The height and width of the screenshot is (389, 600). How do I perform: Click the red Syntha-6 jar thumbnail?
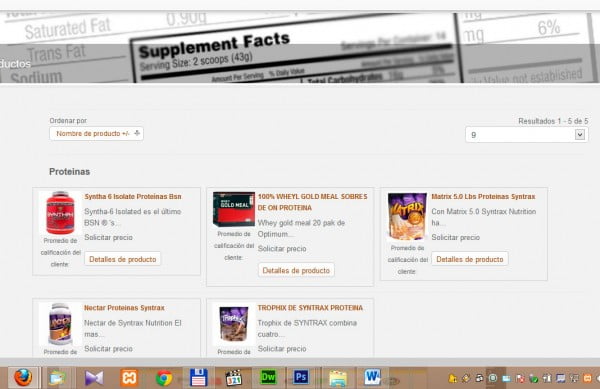(x=60, y=213)
